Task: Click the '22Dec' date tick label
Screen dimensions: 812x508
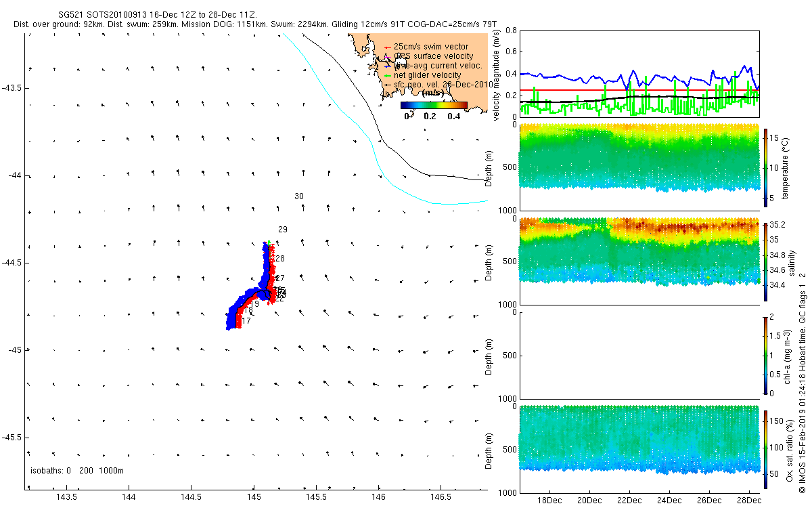Action: coord(629,501)
